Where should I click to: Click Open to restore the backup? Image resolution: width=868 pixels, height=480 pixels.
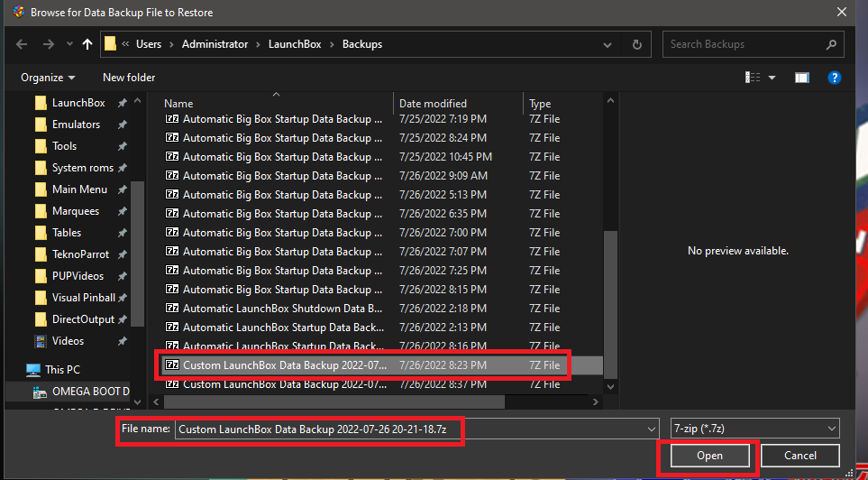709,456
